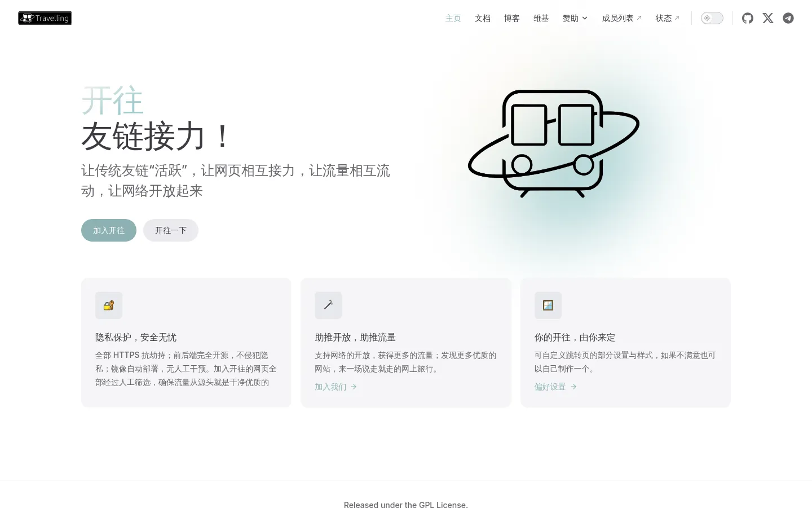Open the 博客 navigation link
Viewport: 812px width, 508px height.
pyautogui.click(x=512, y=18)
